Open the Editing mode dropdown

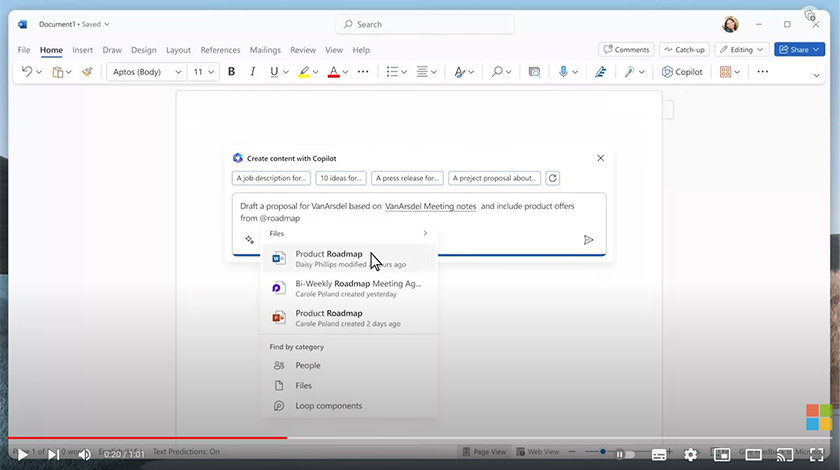click(741, 49)
